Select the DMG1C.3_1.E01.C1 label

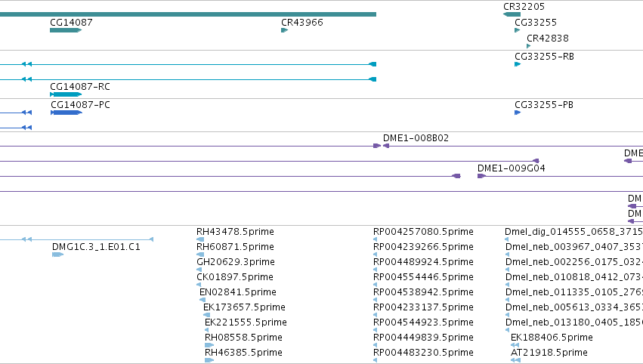click(96, 247)
